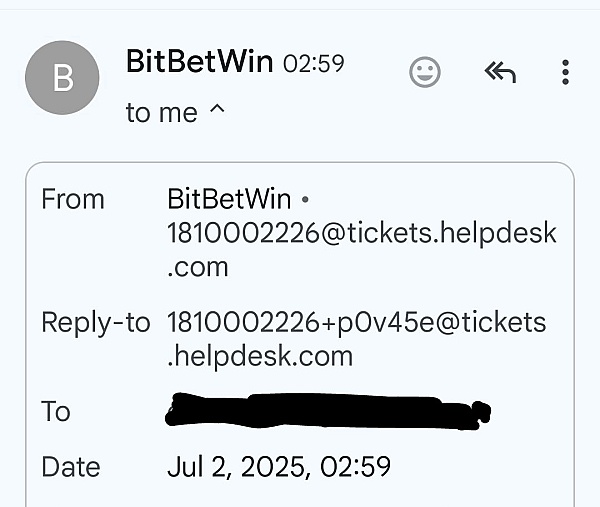Click the 'to me' recipient summary
This screenshot has width=600, height=507.
(161, 113)
